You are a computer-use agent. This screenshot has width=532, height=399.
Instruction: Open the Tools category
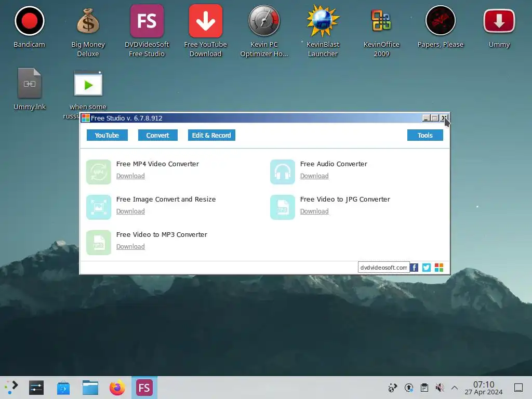(x=425, y=135)
